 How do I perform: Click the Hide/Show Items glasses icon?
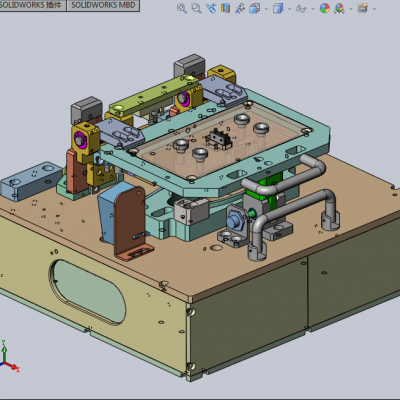[x=301, y=8]
